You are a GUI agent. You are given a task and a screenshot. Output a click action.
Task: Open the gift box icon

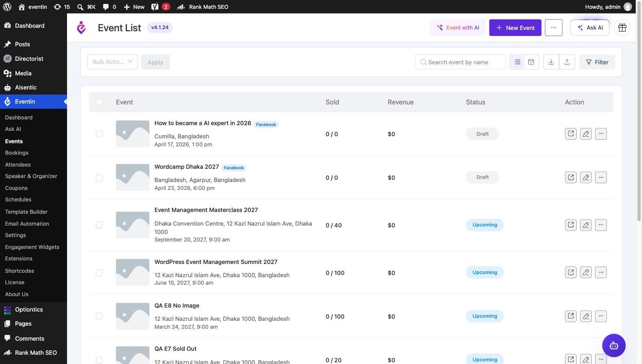pyautogui.click(x=622, y=28)
